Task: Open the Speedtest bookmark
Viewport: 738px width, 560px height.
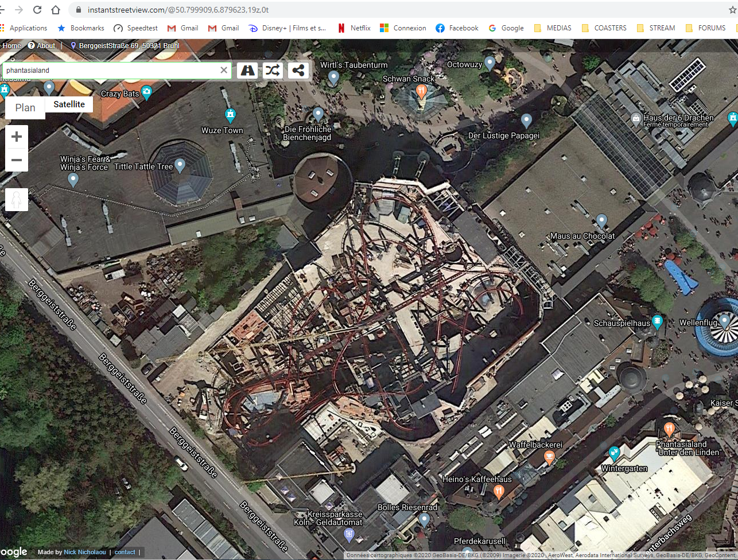Action: coord(135,28)
